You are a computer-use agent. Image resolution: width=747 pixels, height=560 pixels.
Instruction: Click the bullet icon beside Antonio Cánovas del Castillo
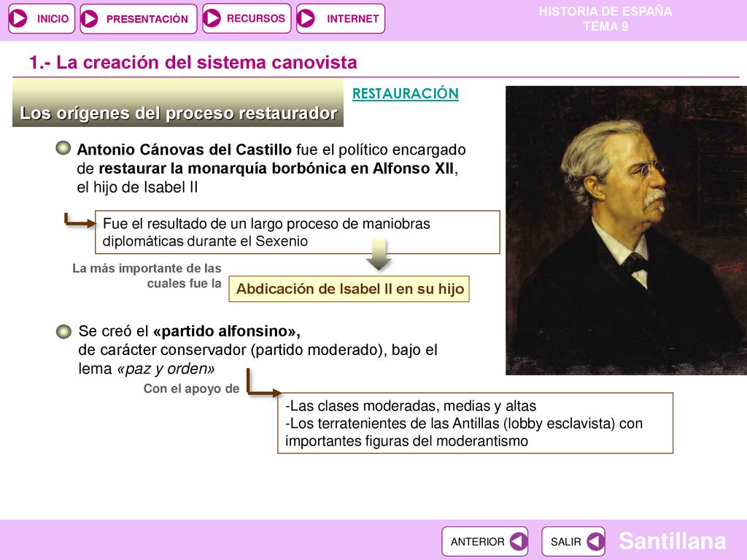pos(63,148)
